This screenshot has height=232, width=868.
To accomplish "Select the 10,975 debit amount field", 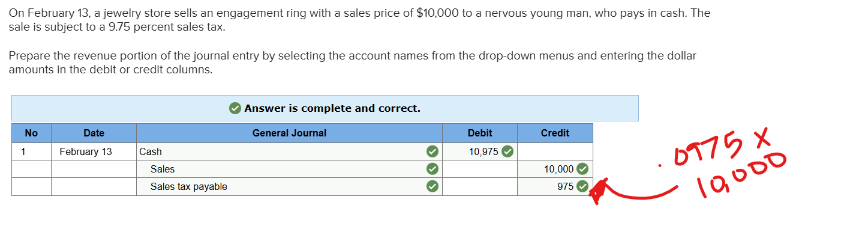I will (480, 151).
